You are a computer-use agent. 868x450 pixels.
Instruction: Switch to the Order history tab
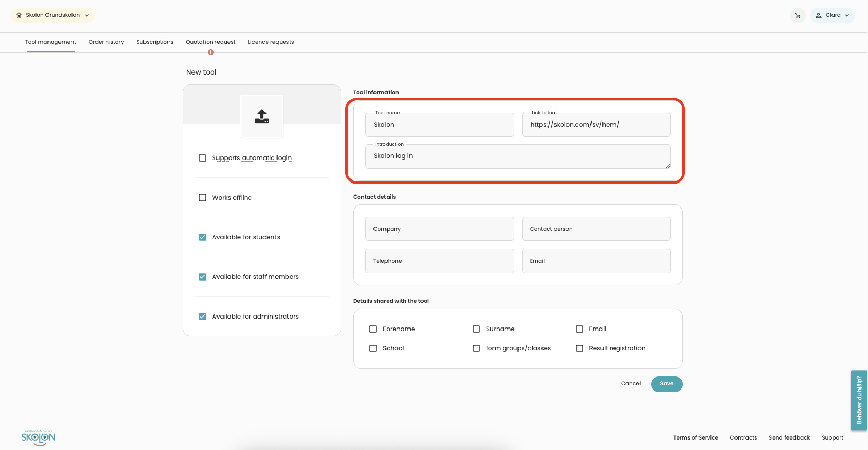point(106,42)
